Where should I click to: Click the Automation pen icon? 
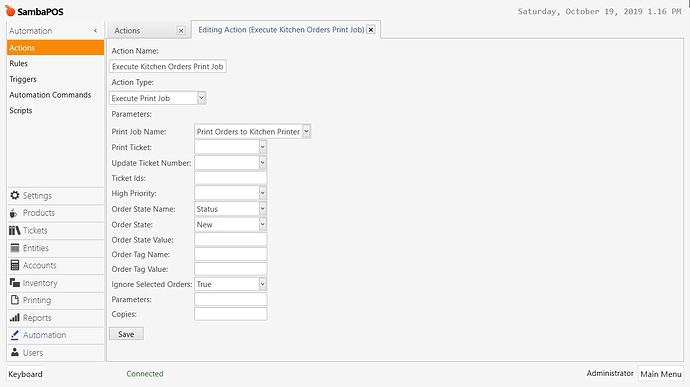[15, 335]
